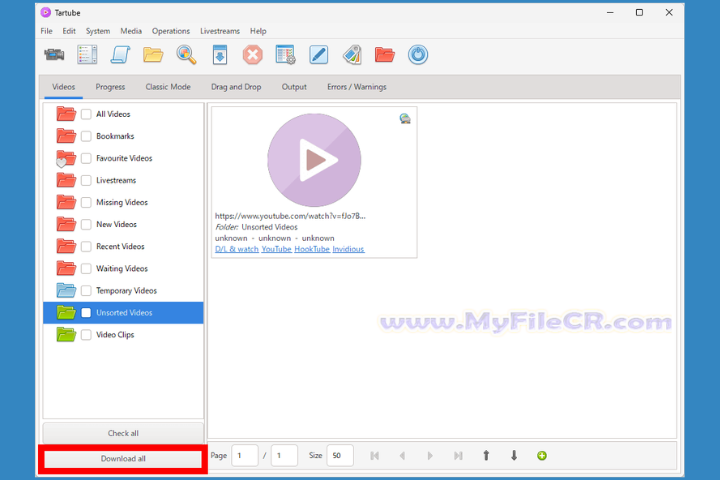Click the up arrow icon in the bottom bar
Screen dimensions: 720x480
click(486, 456)
